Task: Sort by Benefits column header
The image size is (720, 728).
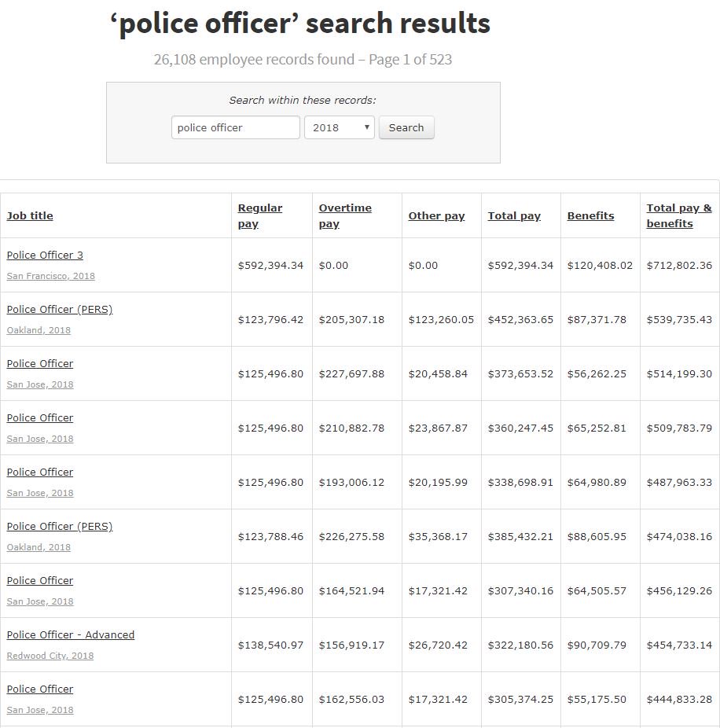Action: (590, 215)
